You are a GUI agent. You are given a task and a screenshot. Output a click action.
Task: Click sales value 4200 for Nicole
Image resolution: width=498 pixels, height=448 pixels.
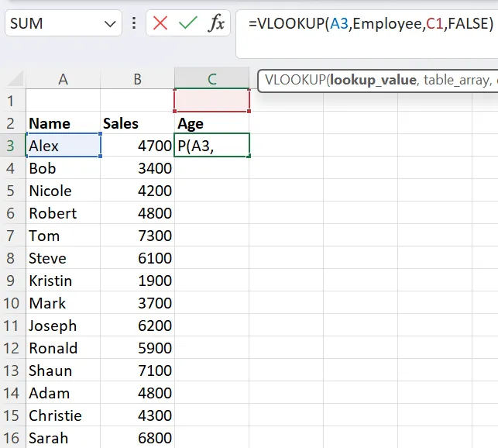pos(137,191)
